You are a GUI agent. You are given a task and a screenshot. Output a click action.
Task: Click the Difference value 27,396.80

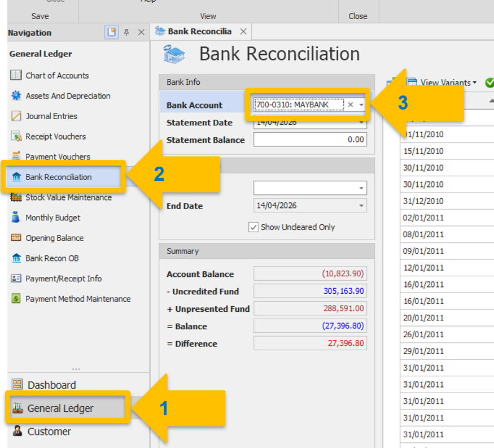pyautogui.click(x=310, y=343)
